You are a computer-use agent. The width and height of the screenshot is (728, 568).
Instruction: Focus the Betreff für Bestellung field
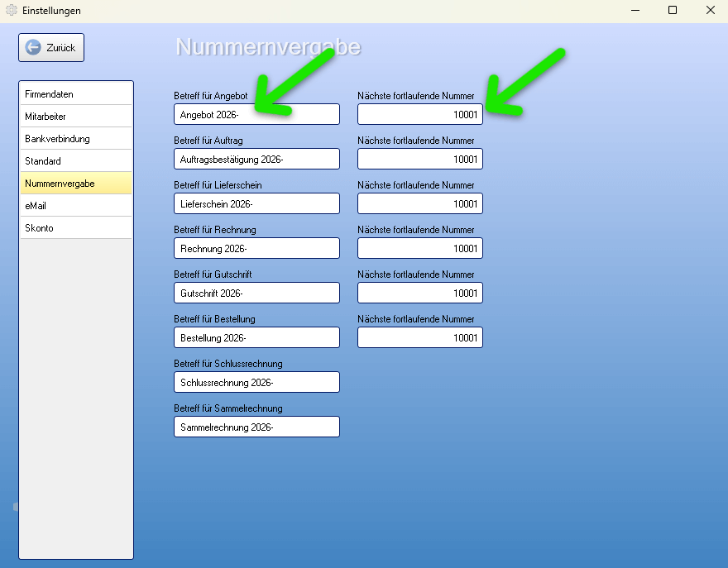click(x=256, y=337)
